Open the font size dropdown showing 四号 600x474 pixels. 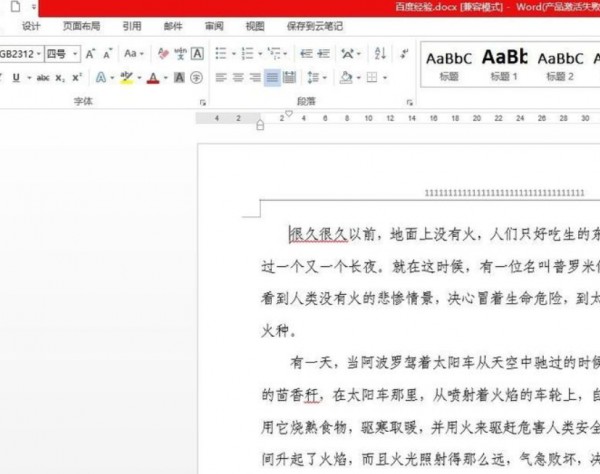(72, 54)
